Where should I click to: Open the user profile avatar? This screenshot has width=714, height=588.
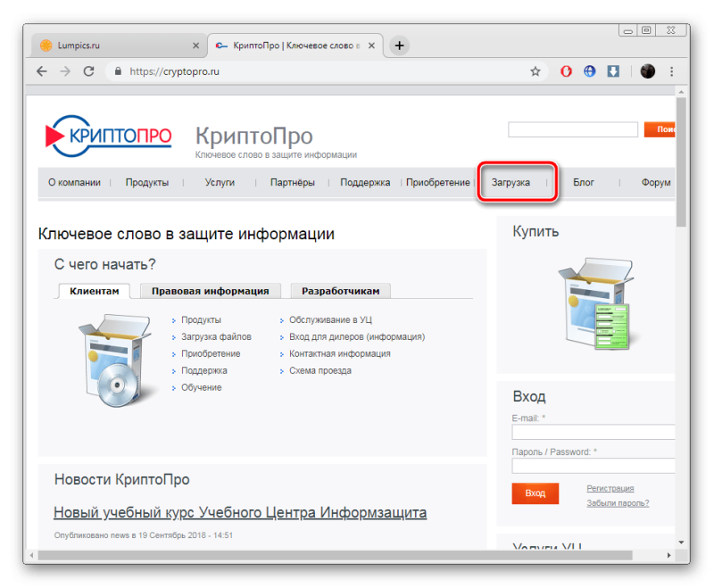648,71
